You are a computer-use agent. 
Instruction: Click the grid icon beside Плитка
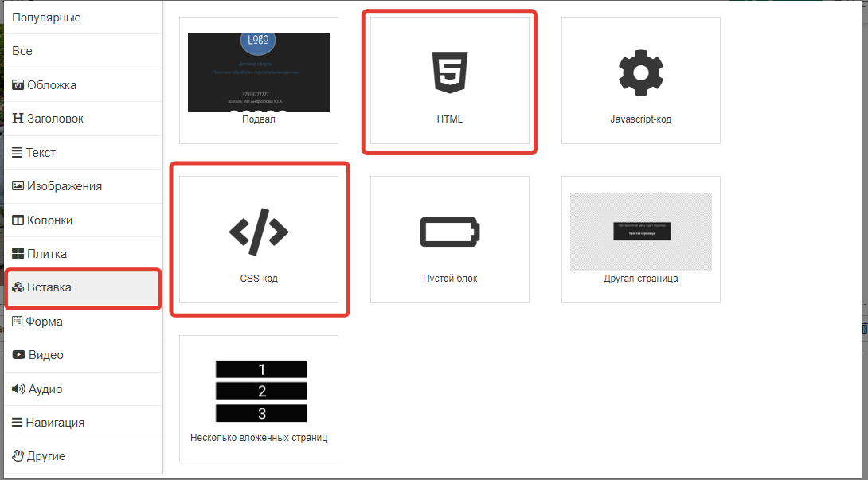pyautogui.click(x=18, y=254)
